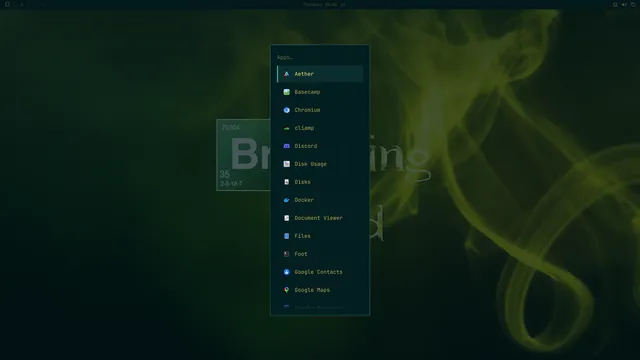
Task: Launch the Disk Usage icon
Action: coord(287,164)
